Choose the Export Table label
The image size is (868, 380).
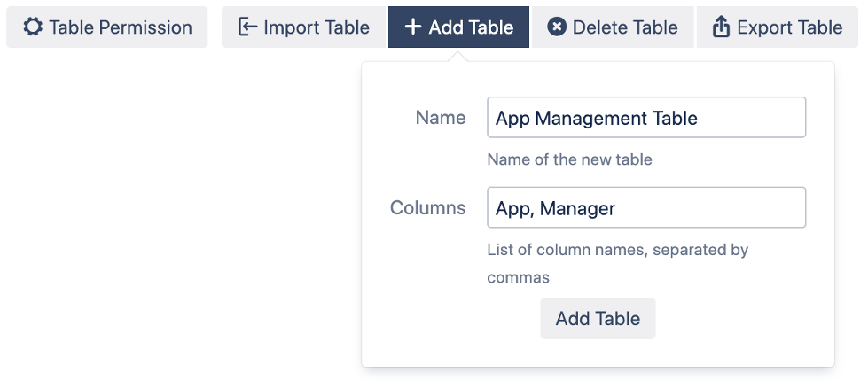pyautogui.click(x=788, y=27)
